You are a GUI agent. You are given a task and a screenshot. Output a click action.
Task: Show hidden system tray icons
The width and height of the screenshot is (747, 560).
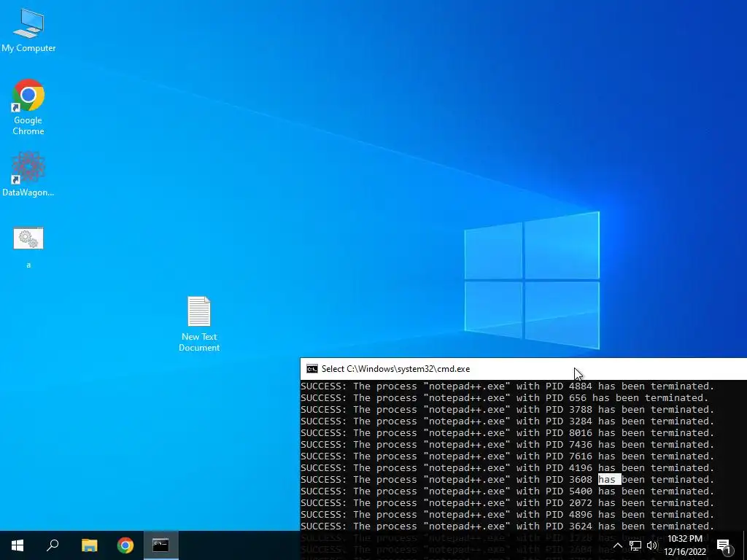pyautogui.click(x=617, y=545)
